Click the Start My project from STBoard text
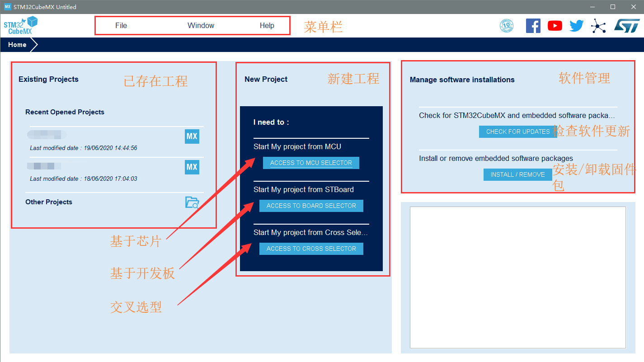Viewport: 644px width, 362px height. 304,189
